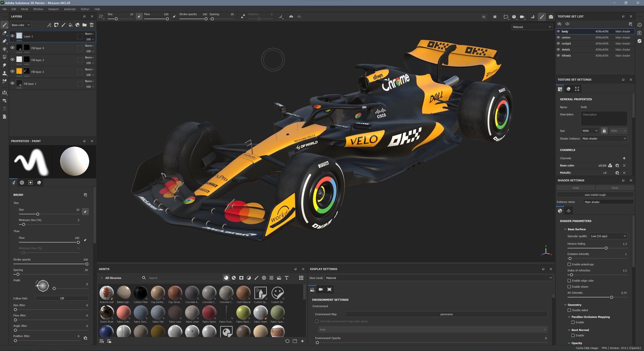Select the Eraser tool

4,33
